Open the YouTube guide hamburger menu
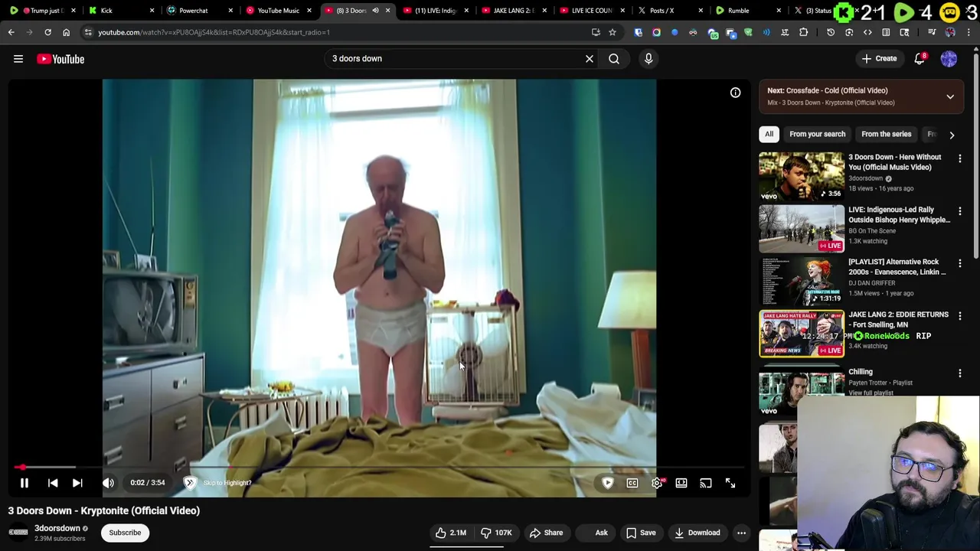 click(x=18, y=59)
